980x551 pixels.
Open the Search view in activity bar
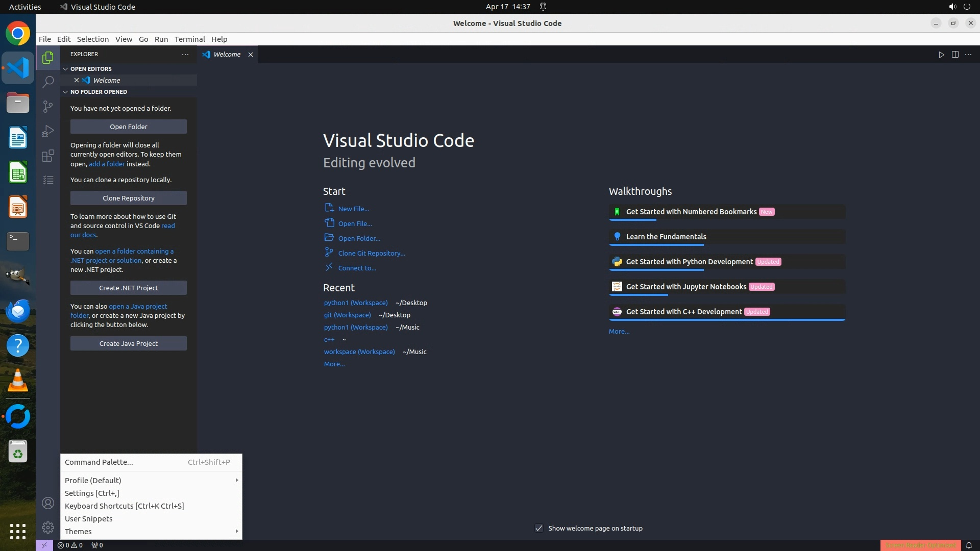pyautogui.click(x=48, y=82)
